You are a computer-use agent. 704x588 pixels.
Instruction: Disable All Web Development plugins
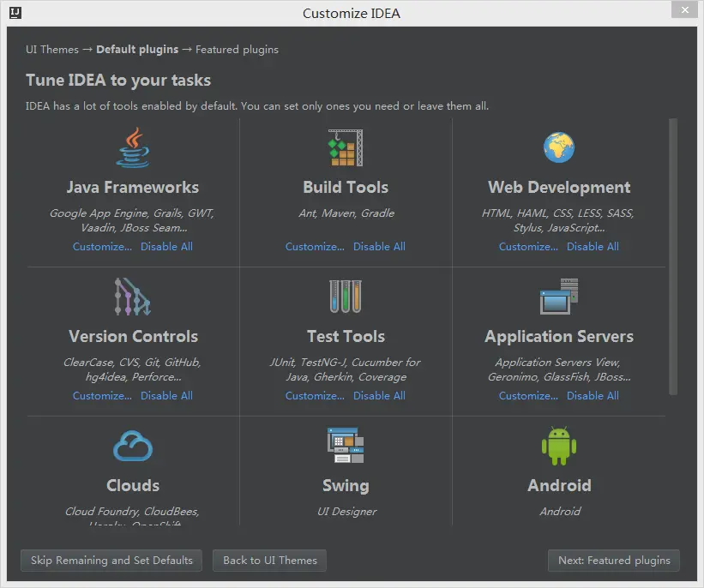click(x=593, y=246)
